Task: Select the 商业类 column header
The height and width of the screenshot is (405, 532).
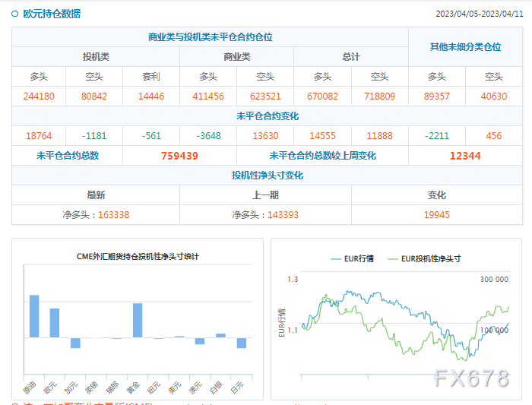Action: click(x=236, y=57)
